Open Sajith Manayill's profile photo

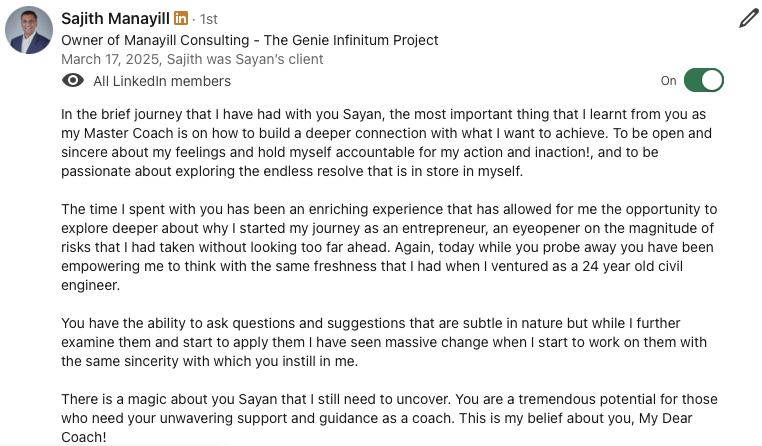29,30
